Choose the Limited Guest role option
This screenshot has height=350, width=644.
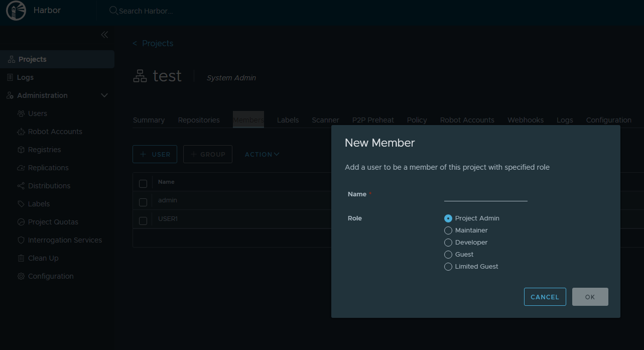[x=448, y=267]
